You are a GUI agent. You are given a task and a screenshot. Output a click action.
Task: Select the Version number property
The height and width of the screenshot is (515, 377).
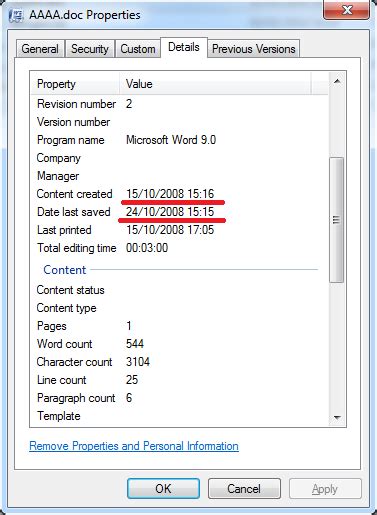[x=73, y=122]
